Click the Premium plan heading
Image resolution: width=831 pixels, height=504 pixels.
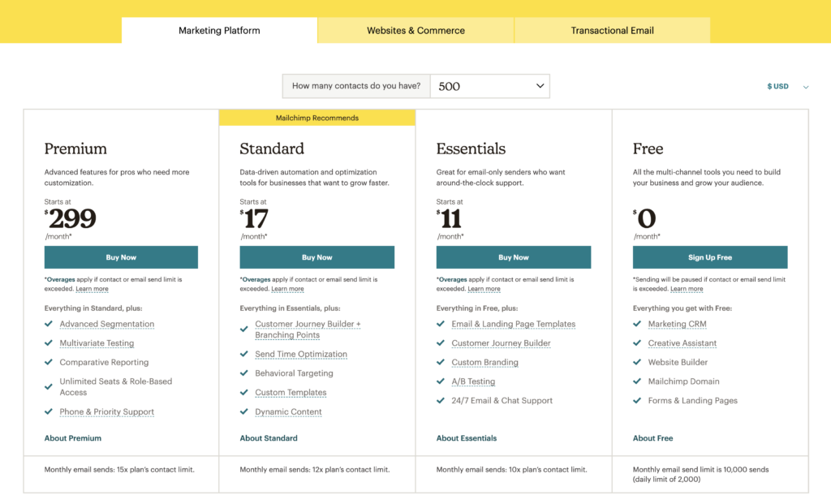[75, 149]
